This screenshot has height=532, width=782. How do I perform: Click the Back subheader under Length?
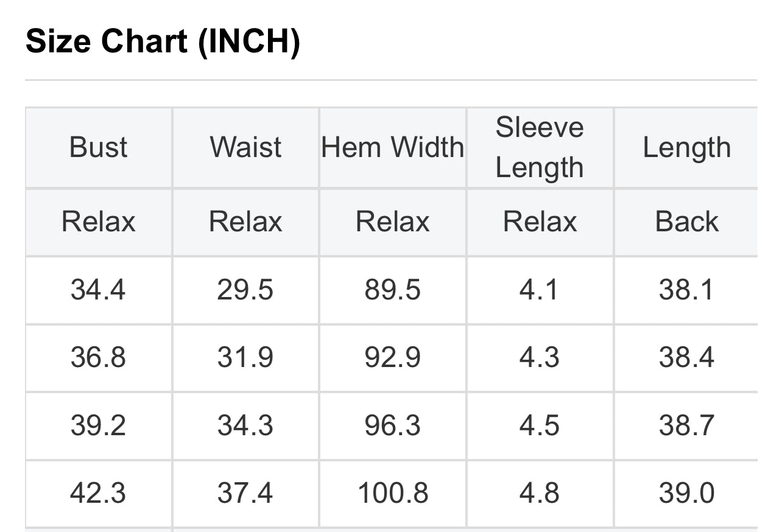coord(687,222)
